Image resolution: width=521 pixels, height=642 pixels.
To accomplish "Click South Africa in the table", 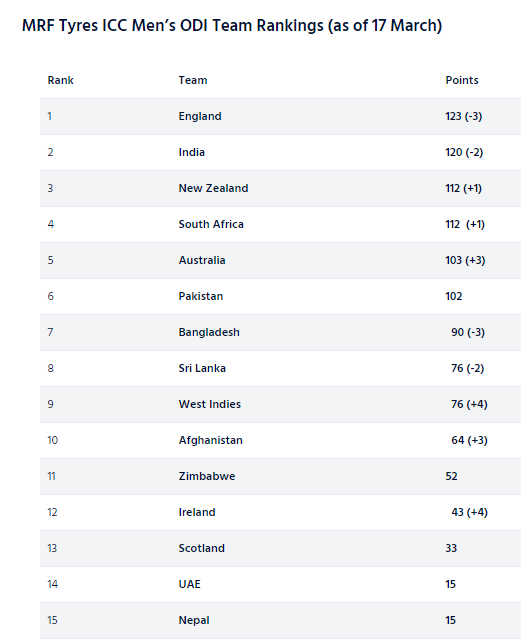I will pos(211,224).
